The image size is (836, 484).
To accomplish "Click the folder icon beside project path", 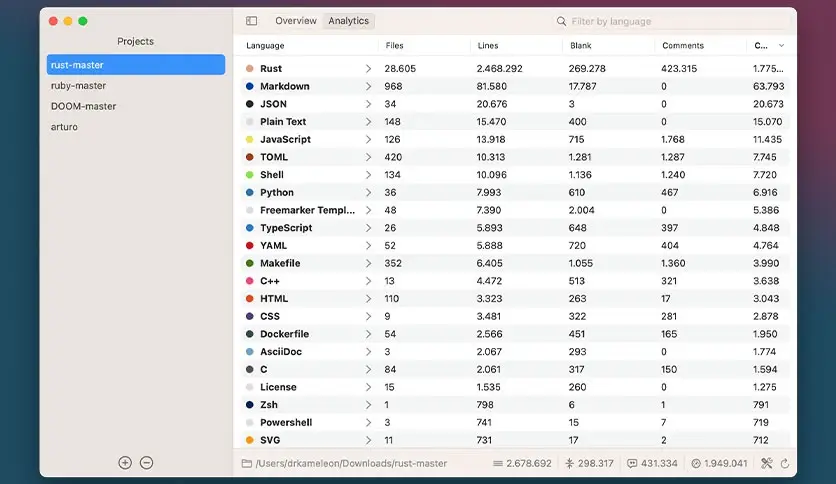I will pos(247,463).
